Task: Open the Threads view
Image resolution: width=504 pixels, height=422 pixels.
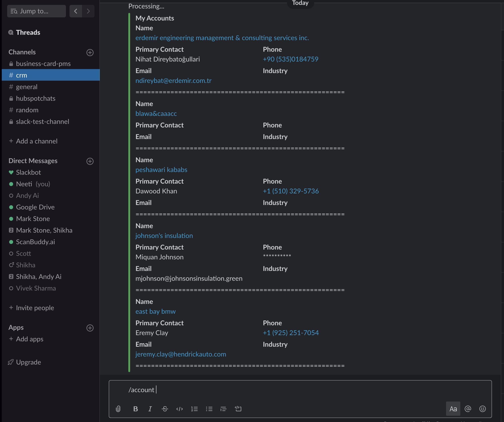Action: click(28, 32)
